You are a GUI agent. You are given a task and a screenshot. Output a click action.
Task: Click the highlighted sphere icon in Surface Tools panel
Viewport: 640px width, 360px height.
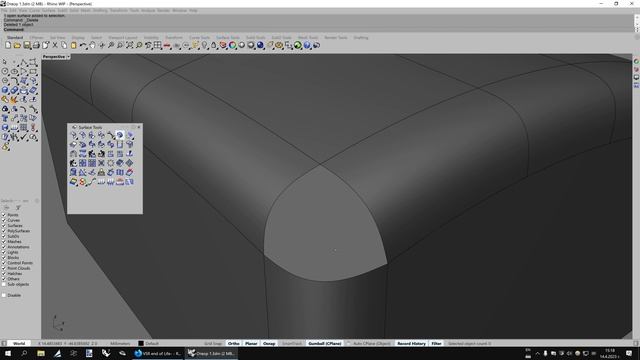click(x=120, y=135)
